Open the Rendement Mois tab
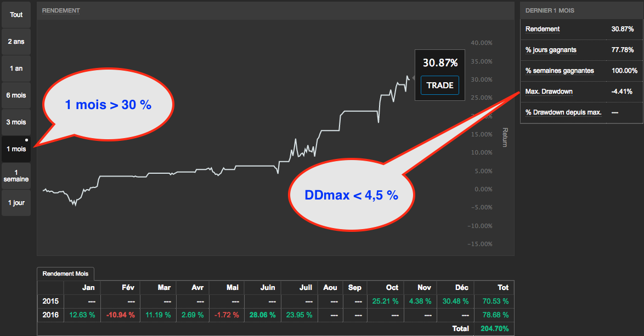This screenshot has width=644, height=336. coord(65,274)
